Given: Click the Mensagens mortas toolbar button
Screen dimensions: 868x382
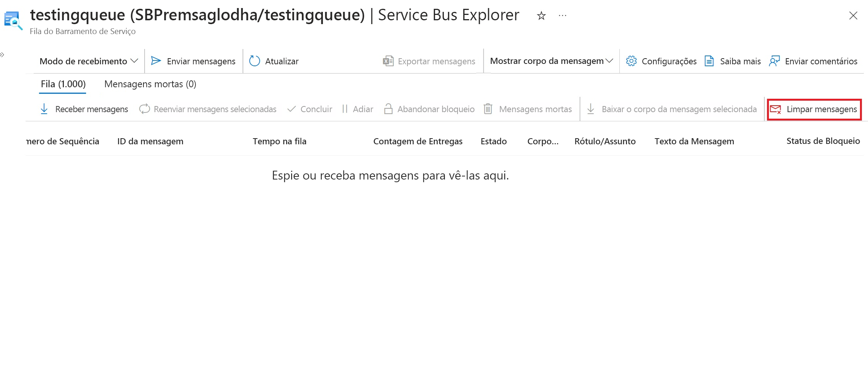Looking at the screenshot, I should (x=528, y=109).
